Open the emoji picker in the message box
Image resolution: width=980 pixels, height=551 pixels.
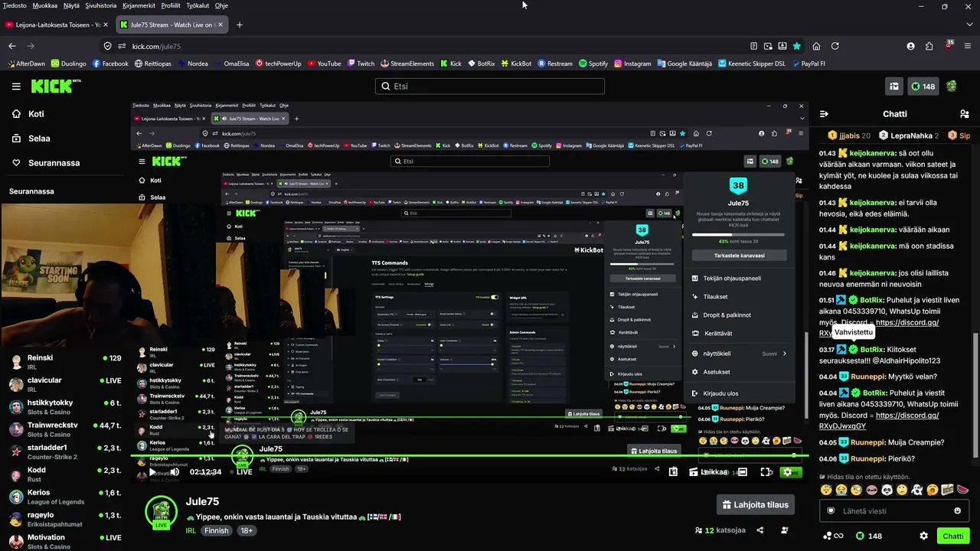tap(957, 510)
